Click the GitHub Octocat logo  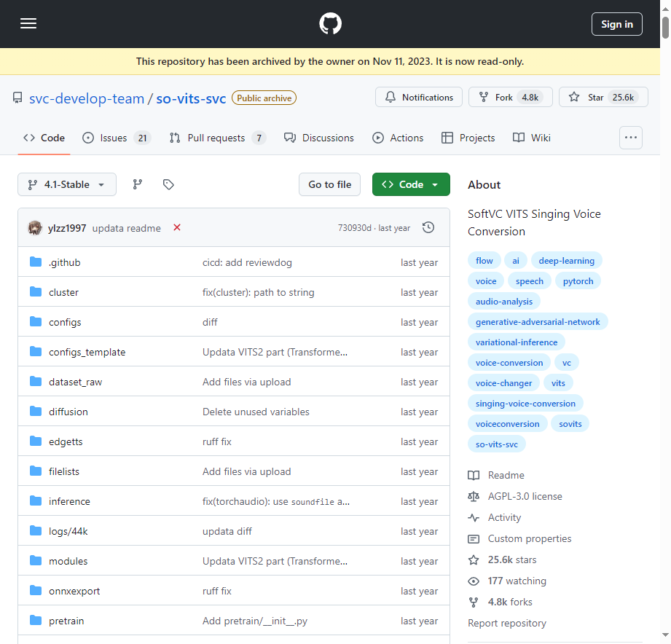point(330,23)
